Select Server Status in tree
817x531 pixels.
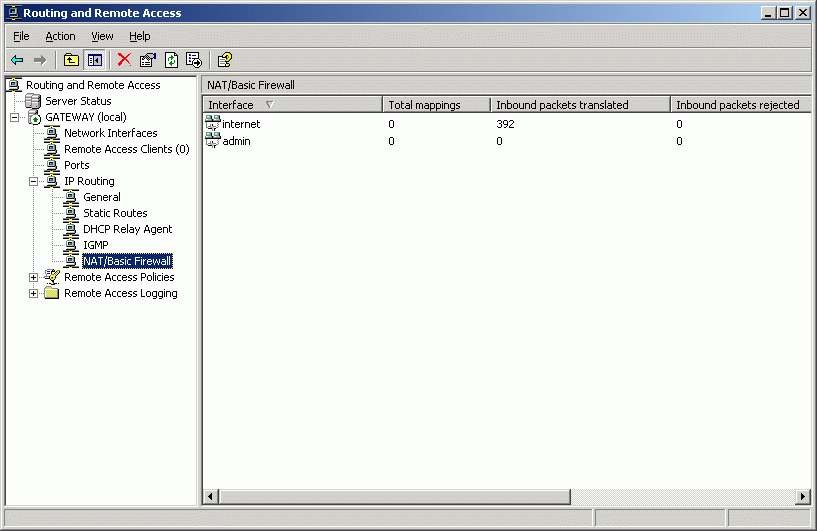point(78,101)
